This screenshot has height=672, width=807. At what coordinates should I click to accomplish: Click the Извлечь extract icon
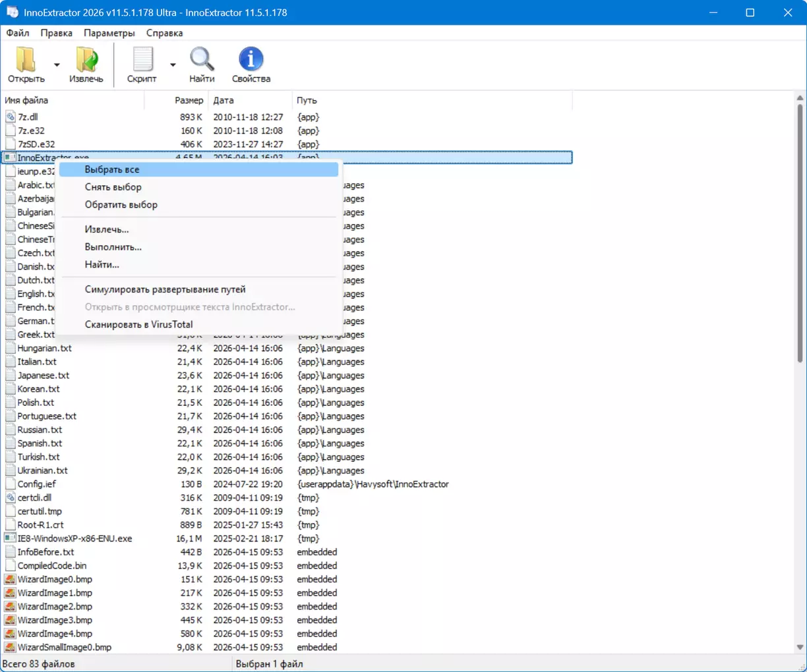pos(86,60)
